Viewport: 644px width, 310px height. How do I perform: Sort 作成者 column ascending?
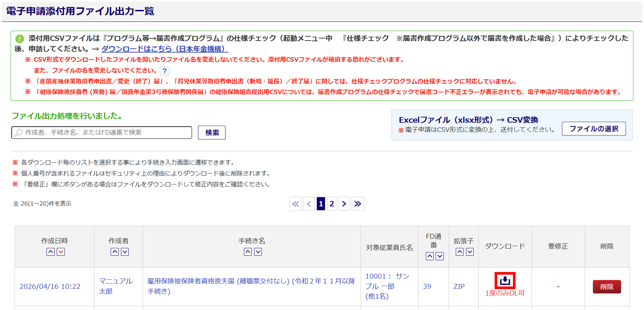115,252
